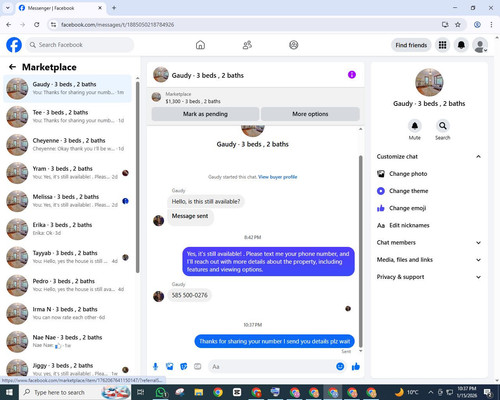Viewport: 500px width, 400px height.
Task: Click the Change emoji thumbs-up icon
Action: click(381, 208)
